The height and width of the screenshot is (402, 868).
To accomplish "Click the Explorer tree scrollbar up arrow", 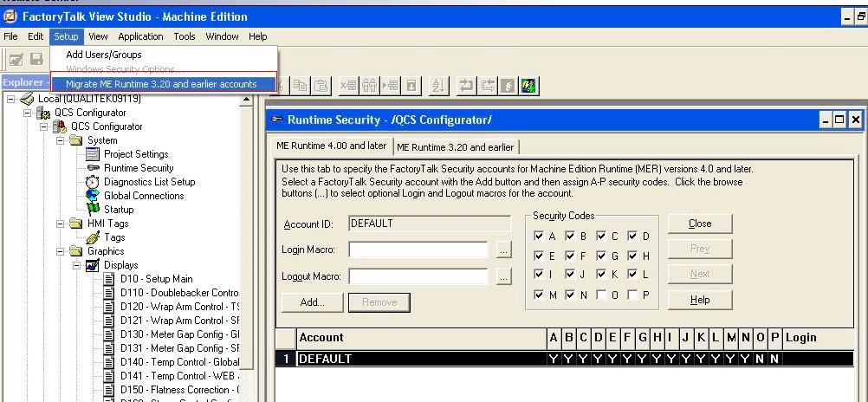I will point(248,100).
